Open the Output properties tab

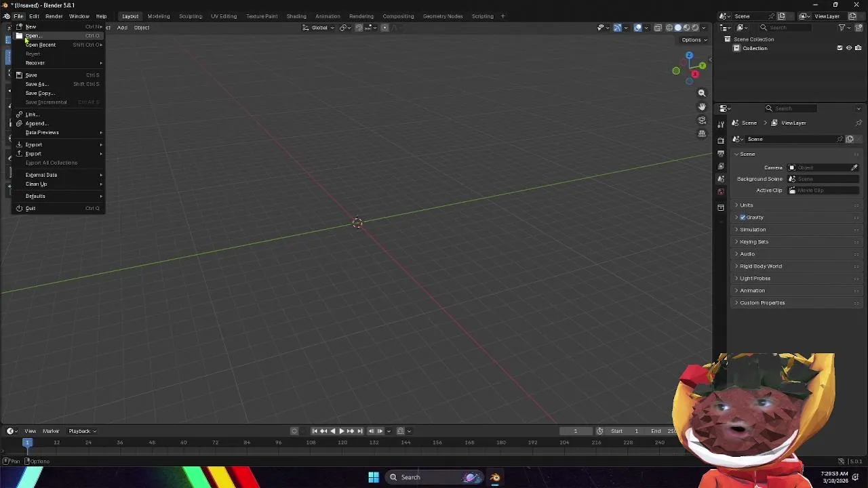coord(721,153)
